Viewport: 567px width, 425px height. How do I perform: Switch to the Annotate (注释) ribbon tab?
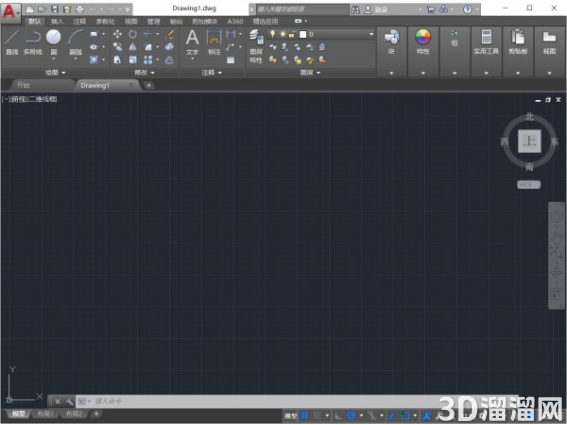tap(80, 21)
